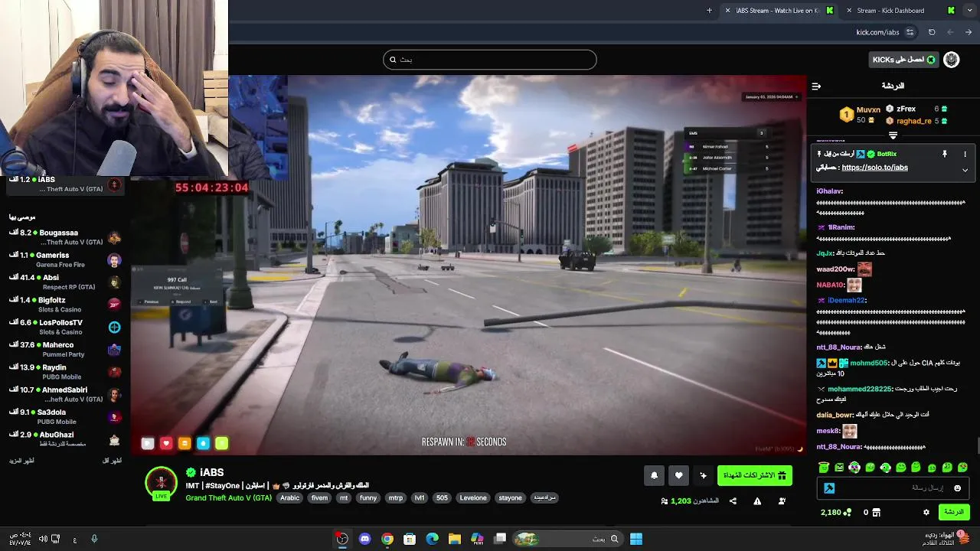The width and height of the screenshot is (980, 551).
Task: Reload the page with the refresh icon
Action: coord(932,32)
